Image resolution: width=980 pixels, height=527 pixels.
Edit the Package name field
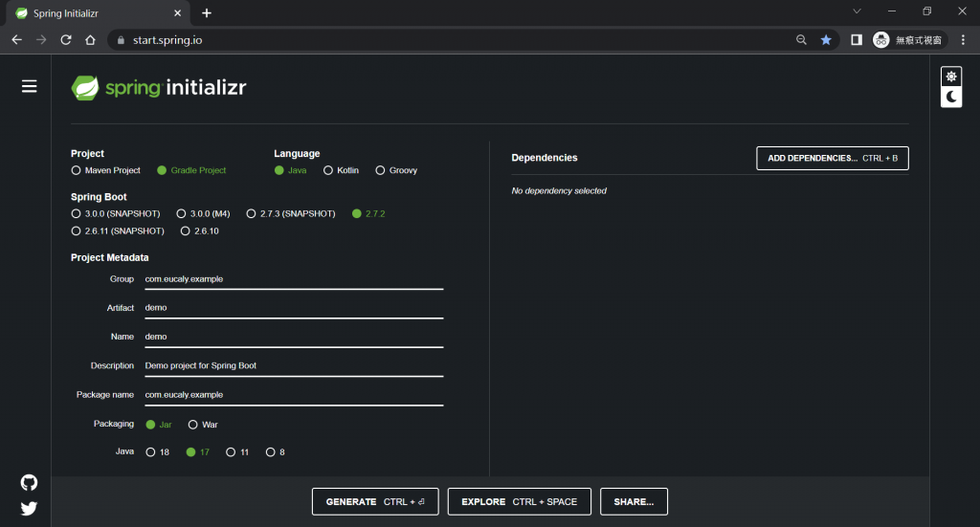[294, 395]
